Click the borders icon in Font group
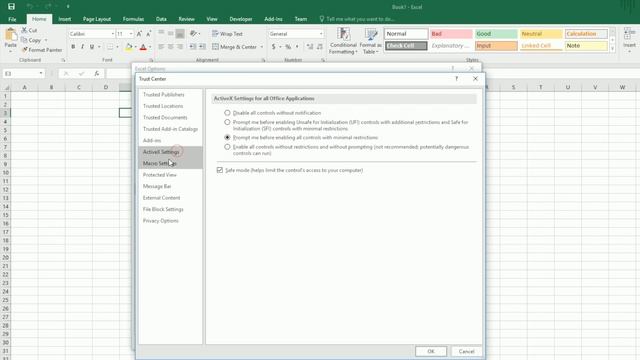Image resolution: width=640 pixels, height=360 pixels. (110, 47)
